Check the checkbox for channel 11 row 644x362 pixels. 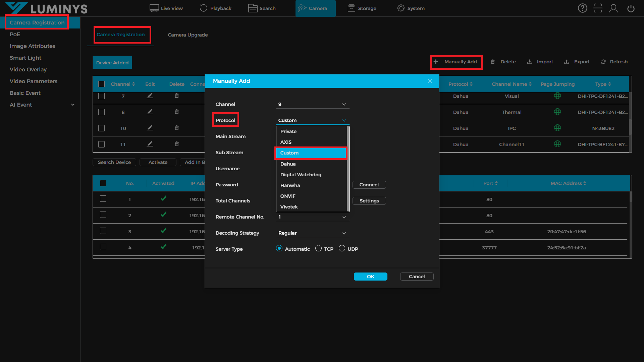coord(101,144)
